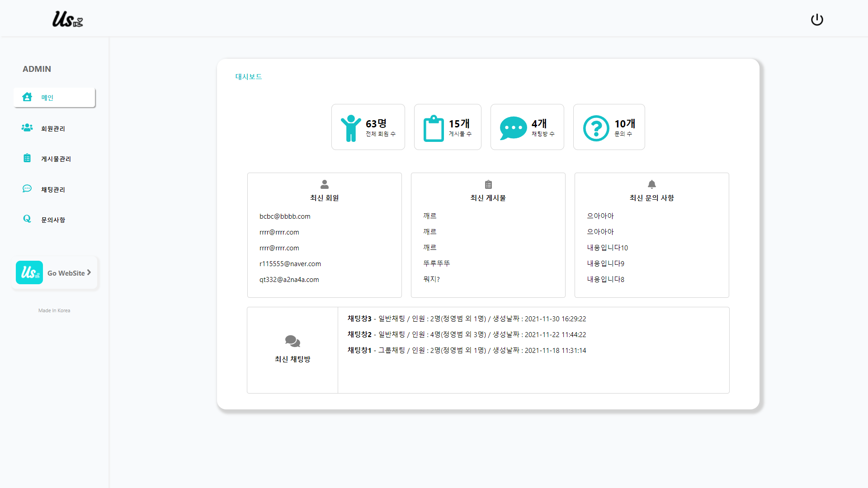This screenshot has height=488, width=868.
Task: Select the 메인 menu item
Action: (47, 98)
